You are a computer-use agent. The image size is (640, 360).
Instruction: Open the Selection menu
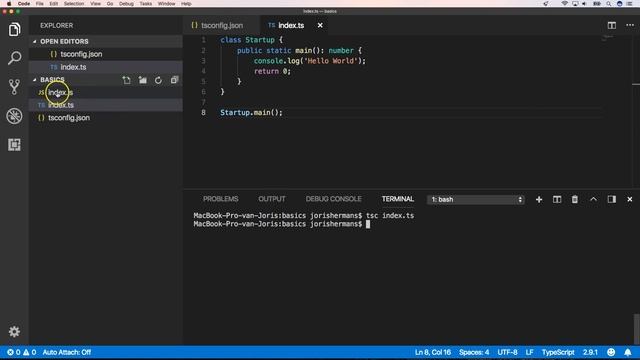(74, 4)
